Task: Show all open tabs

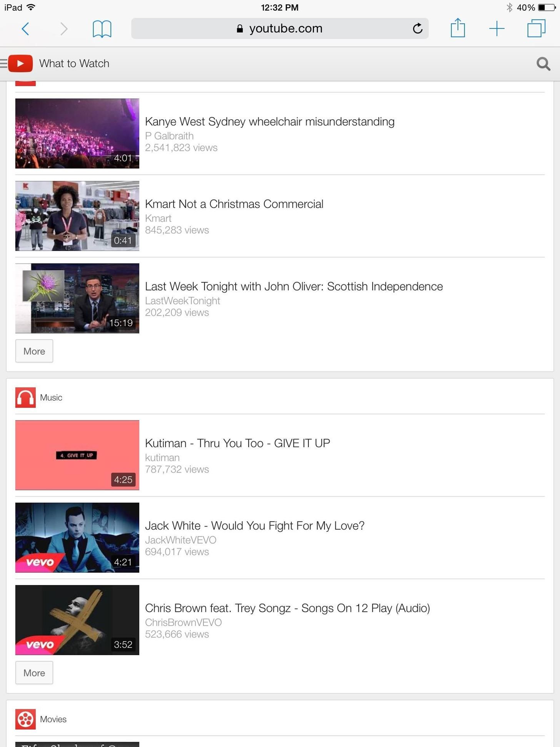Action: click(536, 28)
